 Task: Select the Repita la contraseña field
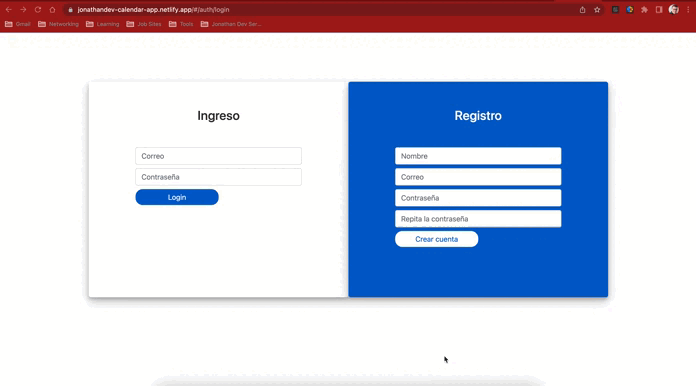point(478,219)
